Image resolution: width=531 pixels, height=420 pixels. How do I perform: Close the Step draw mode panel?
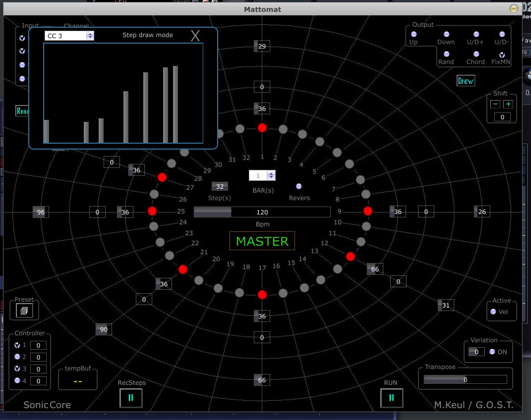click(x=195, y=36)
